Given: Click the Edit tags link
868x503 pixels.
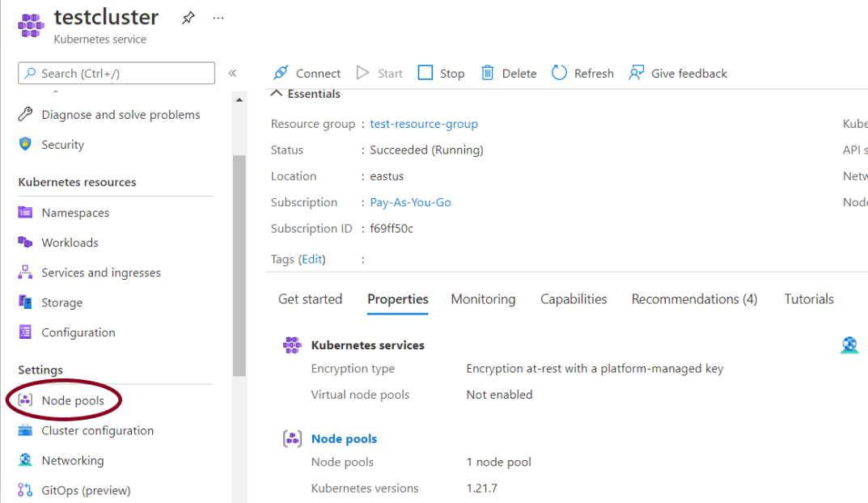Looking at the screenshot, I should point(312,260).
